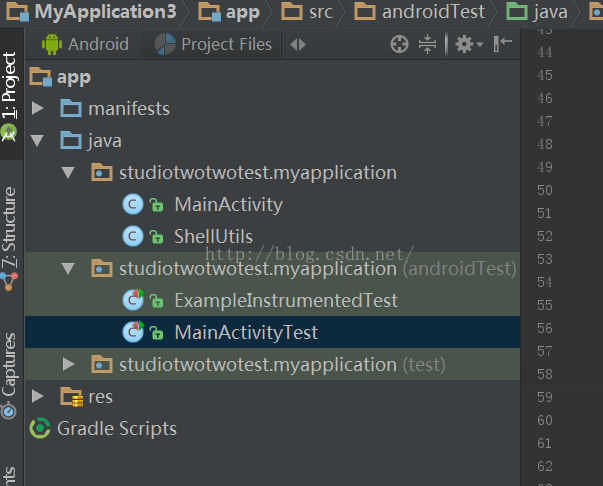The image size is (603, 486).
Task: Expand the studiotwotwotest.myapplication (test) package
Action: (68, 365)
